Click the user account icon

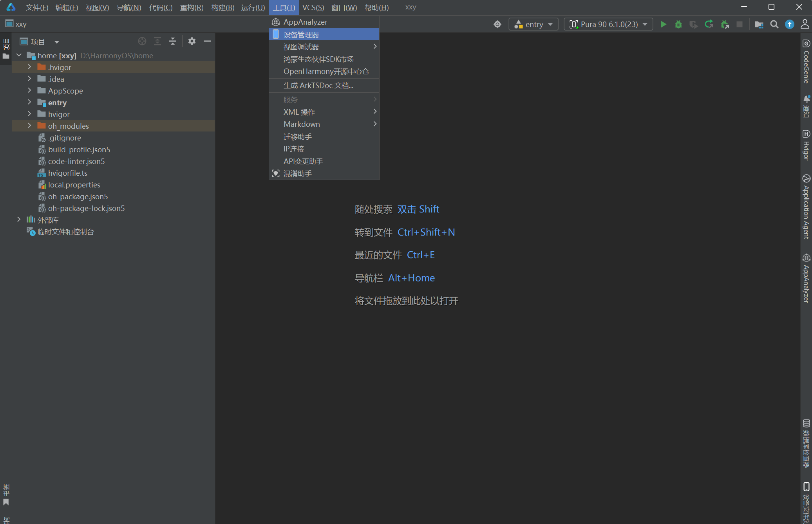pyautogui.click(x=805, y=24)
